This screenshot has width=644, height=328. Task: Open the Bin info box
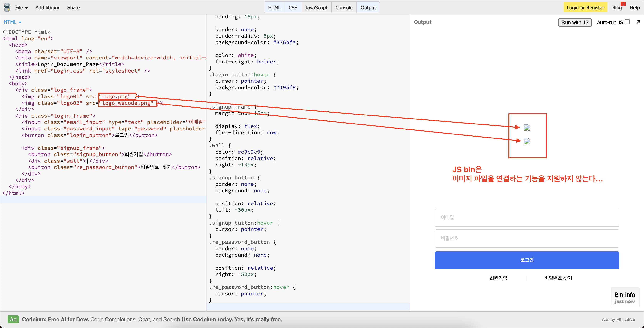click(624, 298)
